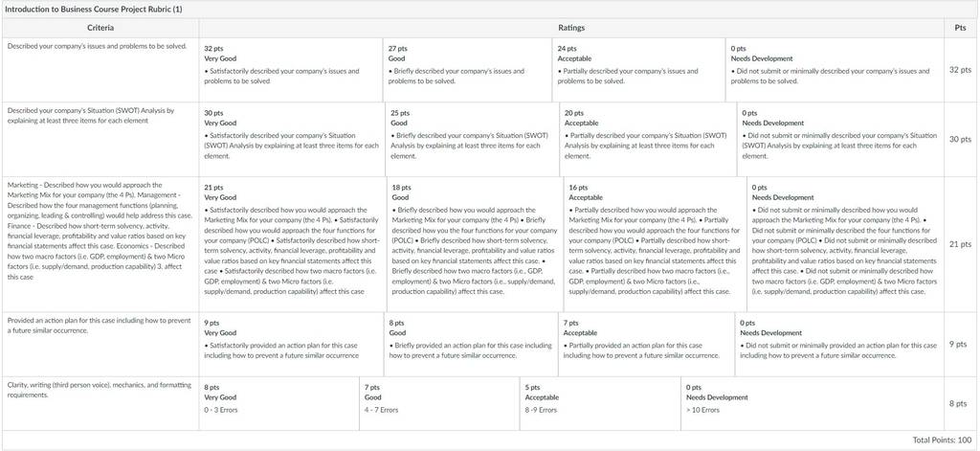Select the 30 pts Very Good SWOT rating
980x451 pixels.
[292, 140]
